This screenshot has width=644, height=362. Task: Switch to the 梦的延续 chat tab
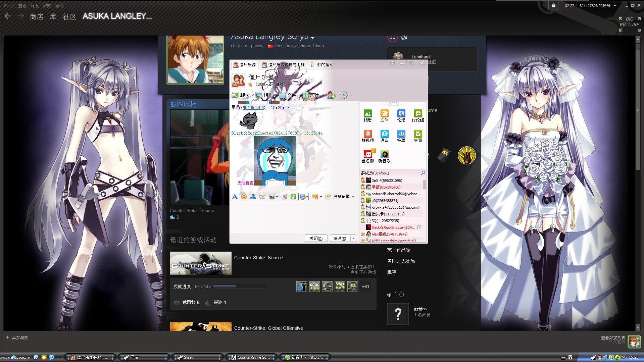pyautogui.click(x=322, y=64)
